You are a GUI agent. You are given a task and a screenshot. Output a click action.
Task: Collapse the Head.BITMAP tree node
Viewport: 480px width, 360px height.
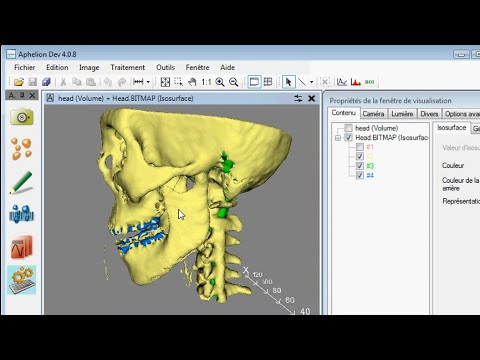coord(338,138)
